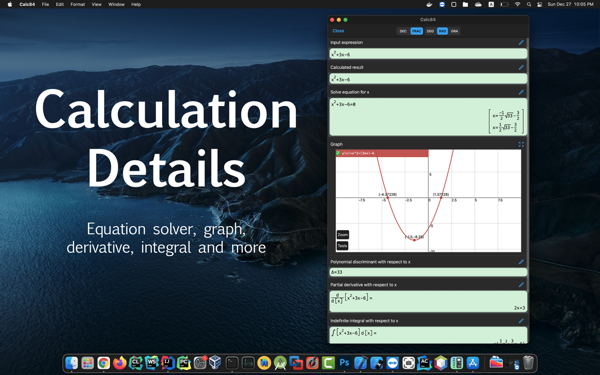Open Photoshop from the dock
Screen dimensions: 600x375
pos(344,362)
